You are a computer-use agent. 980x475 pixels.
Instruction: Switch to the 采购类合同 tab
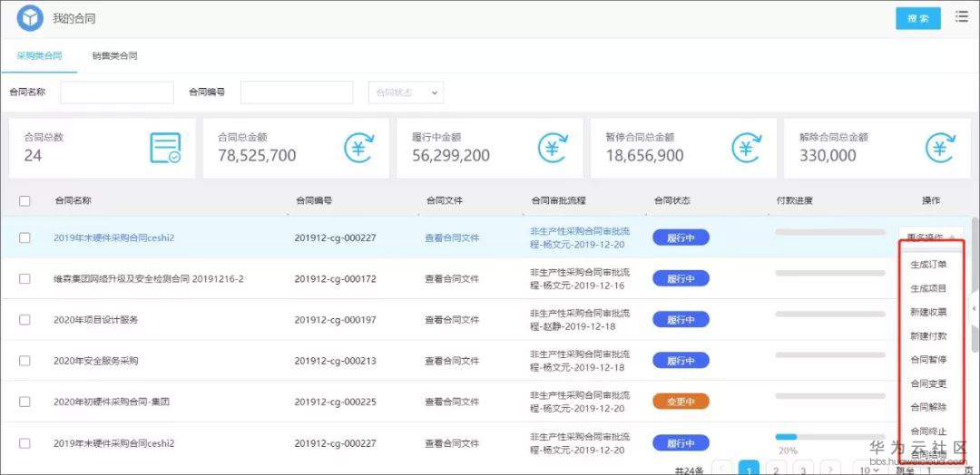click(x=39, y=55)
